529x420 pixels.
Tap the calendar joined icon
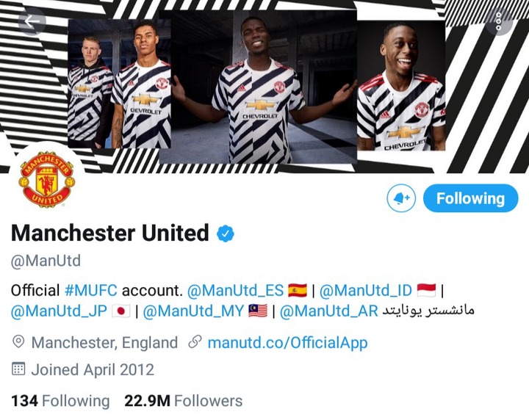pos(18,369)
